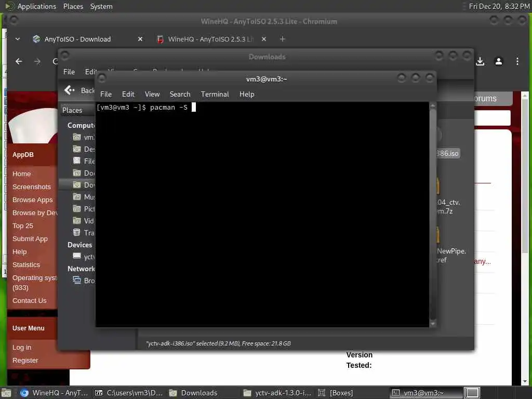Click the Chromium page vertical scrollbar
The width and height of the screenshot is (532, 399).
(525, 177)
